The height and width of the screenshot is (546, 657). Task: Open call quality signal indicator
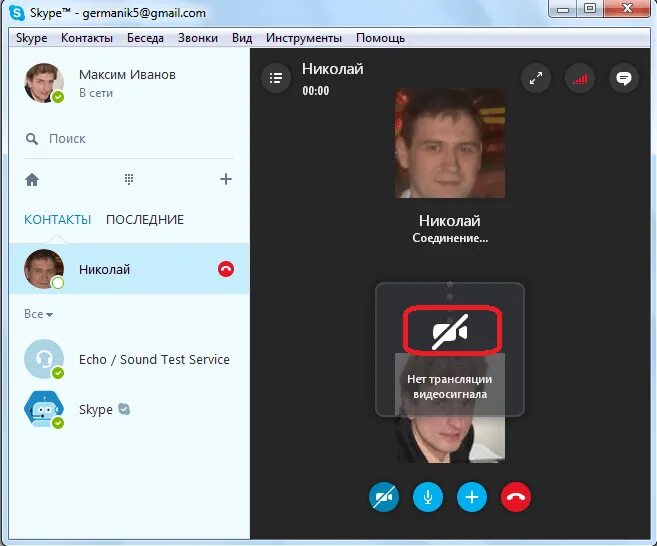(x=580, y=78)
